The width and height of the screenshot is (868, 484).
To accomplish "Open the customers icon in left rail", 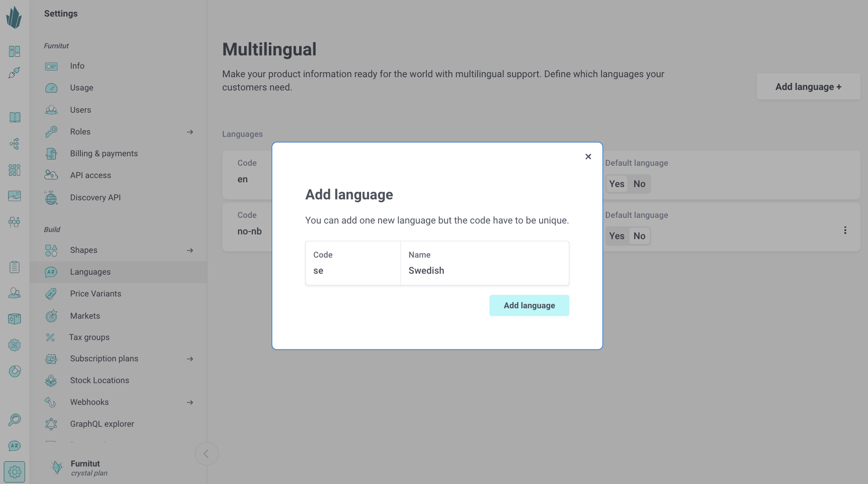I will (x=15, y=293).
